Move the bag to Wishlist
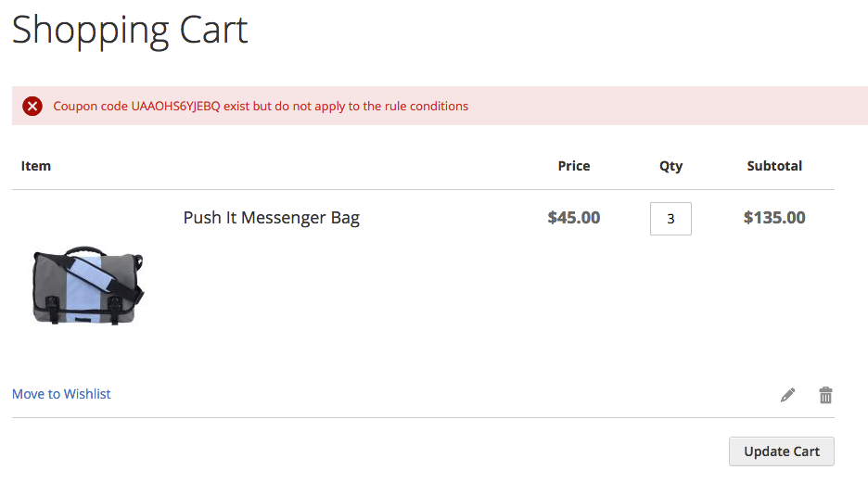The image size is (868, 483). (x=61, y=394)
